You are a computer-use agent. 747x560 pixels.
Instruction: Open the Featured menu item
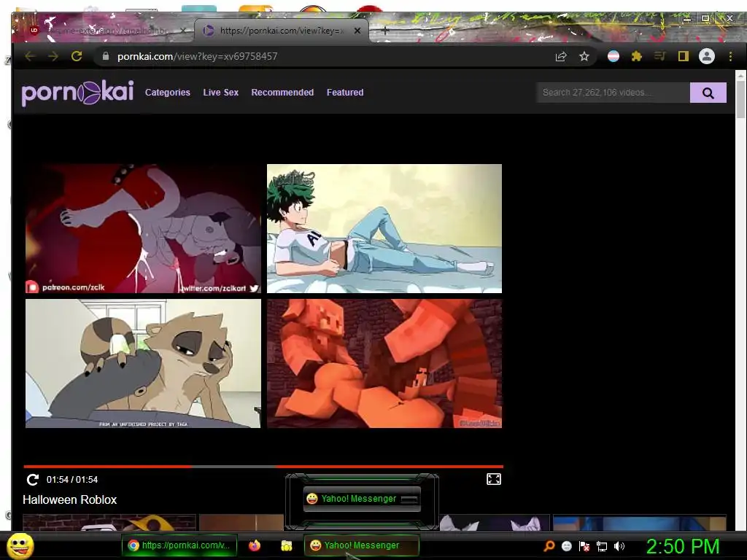pos(345,93)
